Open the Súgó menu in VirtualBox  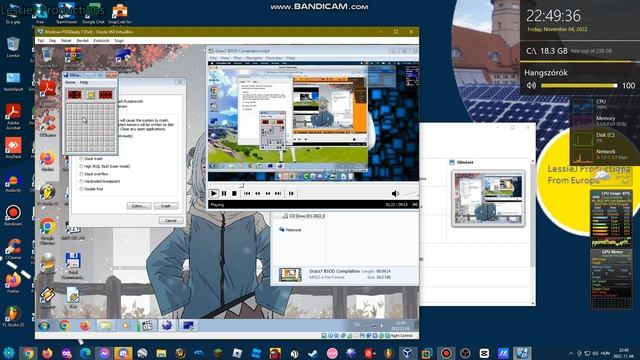119,41
